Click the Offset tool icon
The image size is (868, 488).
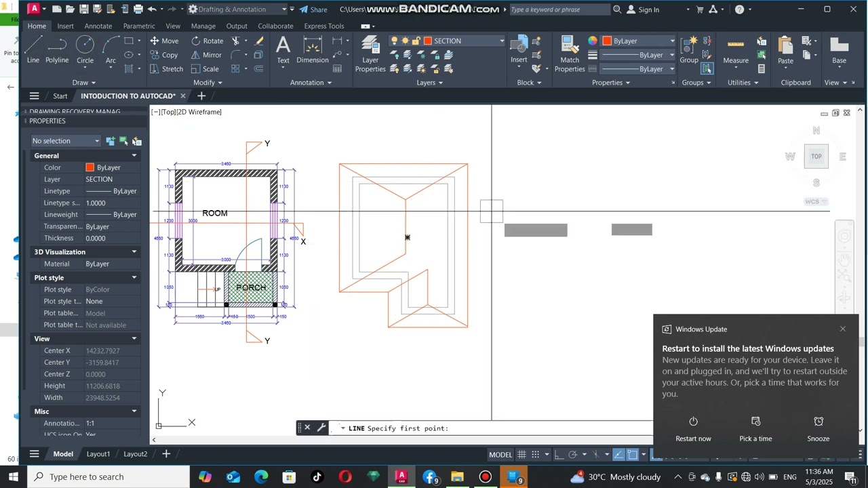click(258, 68)
